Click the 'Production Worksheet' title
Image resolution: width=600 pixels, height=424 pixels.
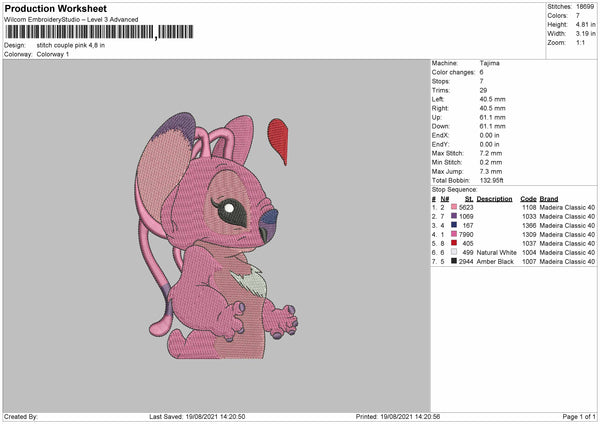tap(56, 8)
